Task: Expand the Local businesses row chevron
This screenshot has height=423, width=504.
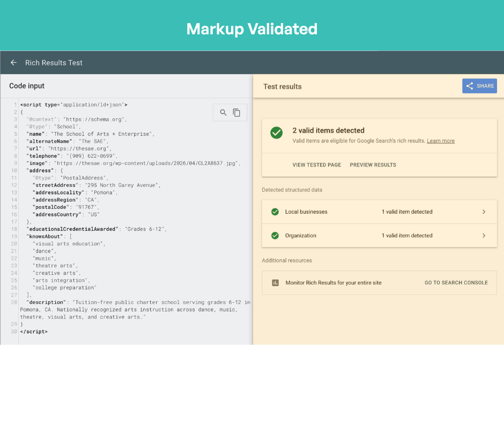Action: point(484,212)
